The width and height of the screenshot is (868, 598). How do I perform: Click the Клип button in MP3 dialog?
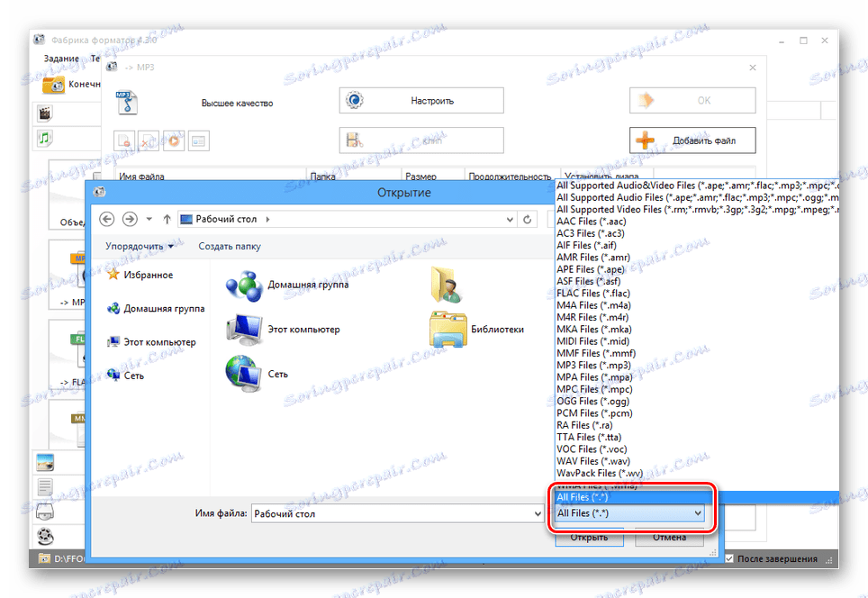point(421,140)
